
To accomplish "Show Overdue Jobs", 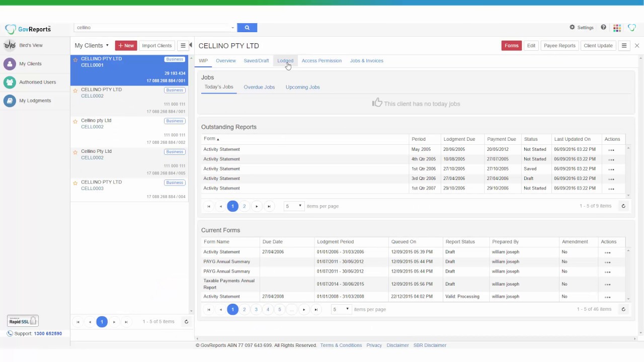I will [x=259, y=87].
